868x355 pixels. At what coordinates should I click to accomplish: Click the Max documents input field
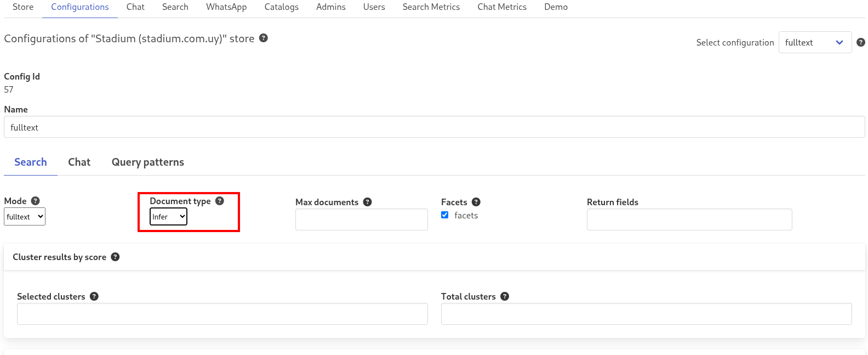362,219
